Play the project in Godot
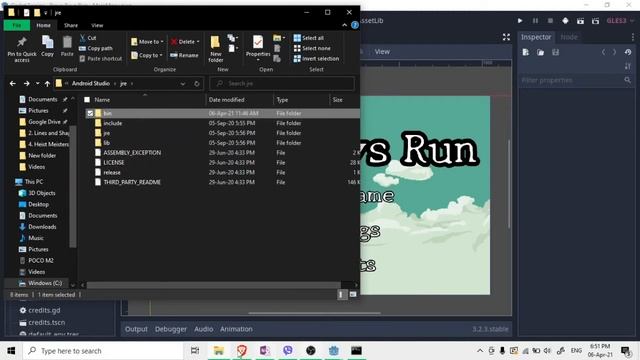 click(520, 20)
